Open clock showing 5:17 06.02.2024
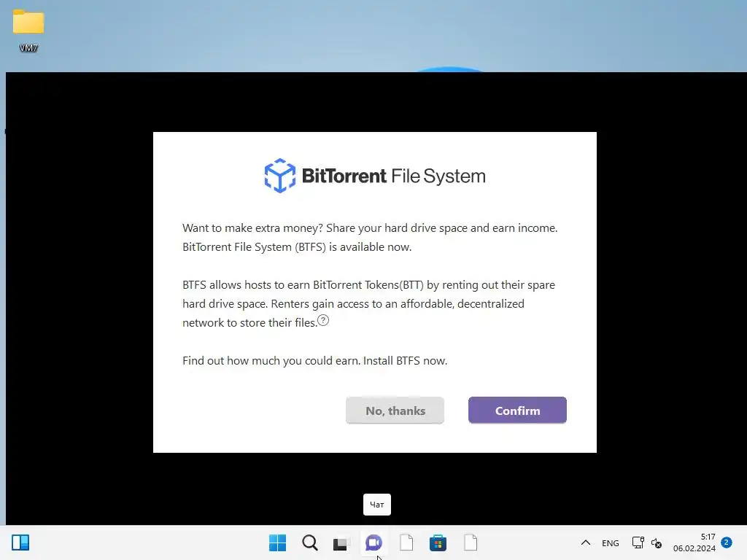The height and width of the screenshot is (560, 747). pos(694,542)
